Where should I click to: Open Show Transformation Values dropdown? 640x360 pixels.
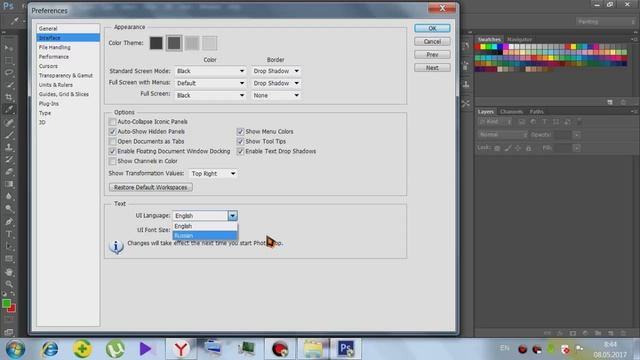[213, 173]
